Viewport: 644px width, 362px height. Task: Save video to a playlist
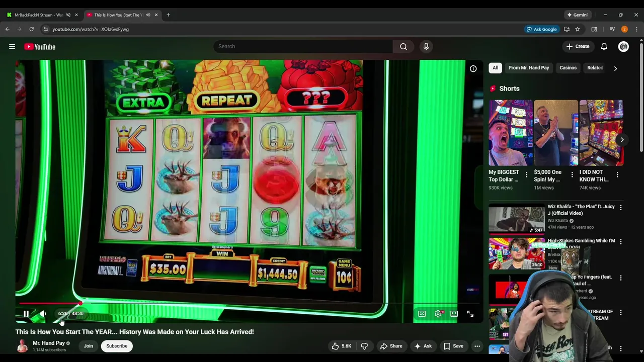point(453,346)
